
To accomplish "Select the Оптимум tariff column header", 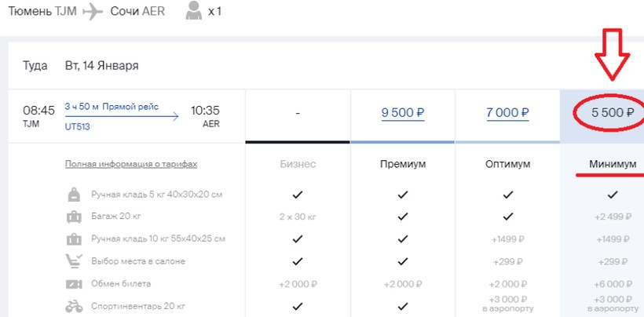I will (x=507, y=165).
